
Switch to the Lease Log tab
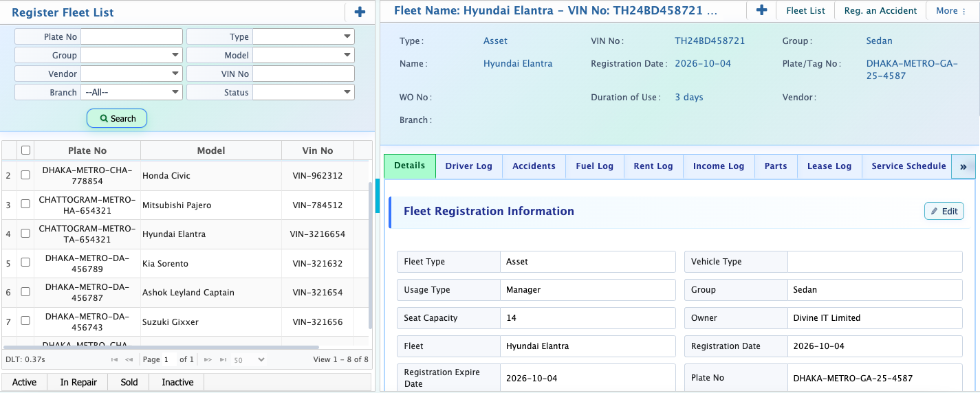coord(829,166)
